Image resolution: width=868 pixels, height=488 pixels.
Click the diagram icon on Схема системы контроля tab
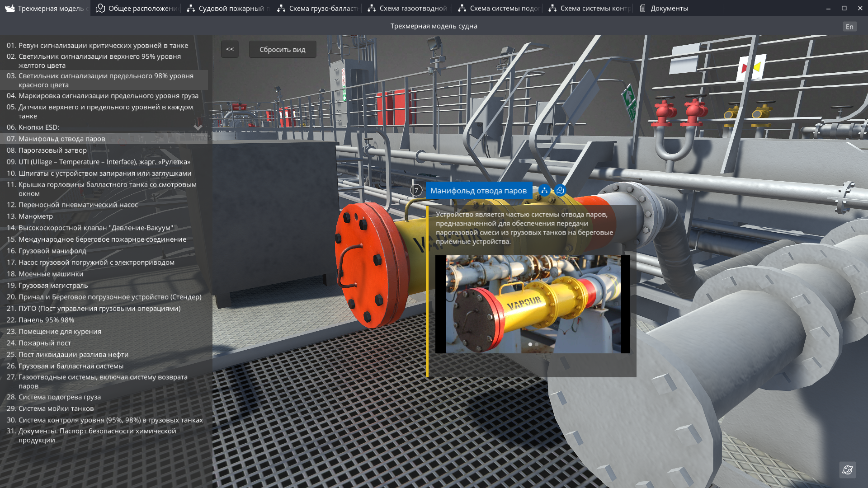[x=552, y=8]
